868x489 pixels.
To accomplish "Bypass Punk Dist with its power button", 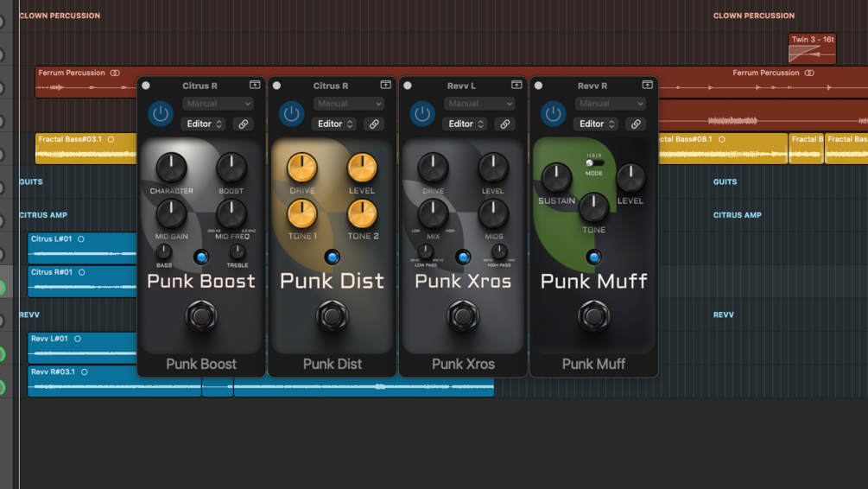I will click(291, 114).
